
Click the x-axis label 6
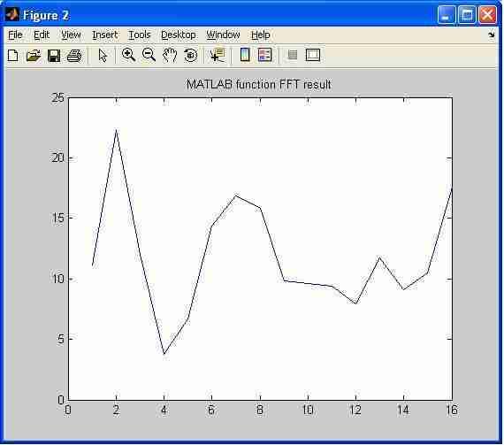tap(211, 410)
